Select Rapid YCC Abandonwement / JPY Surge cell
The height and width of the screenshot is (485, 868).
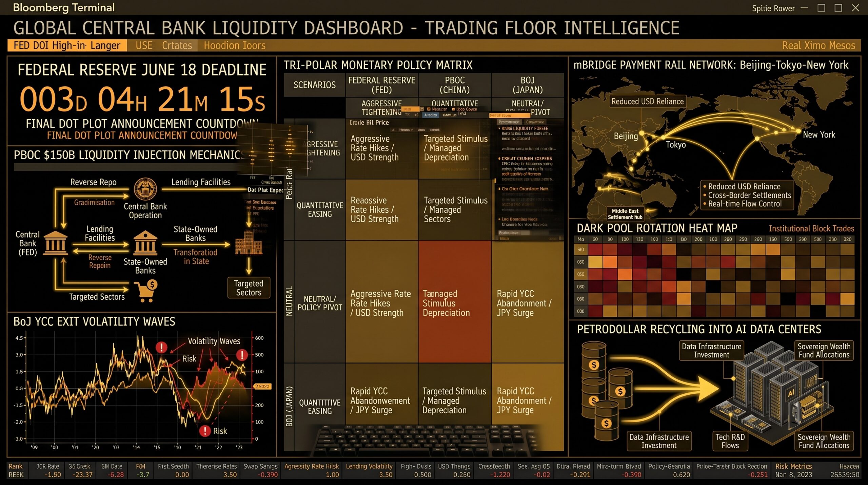click(x=381, y=401)
